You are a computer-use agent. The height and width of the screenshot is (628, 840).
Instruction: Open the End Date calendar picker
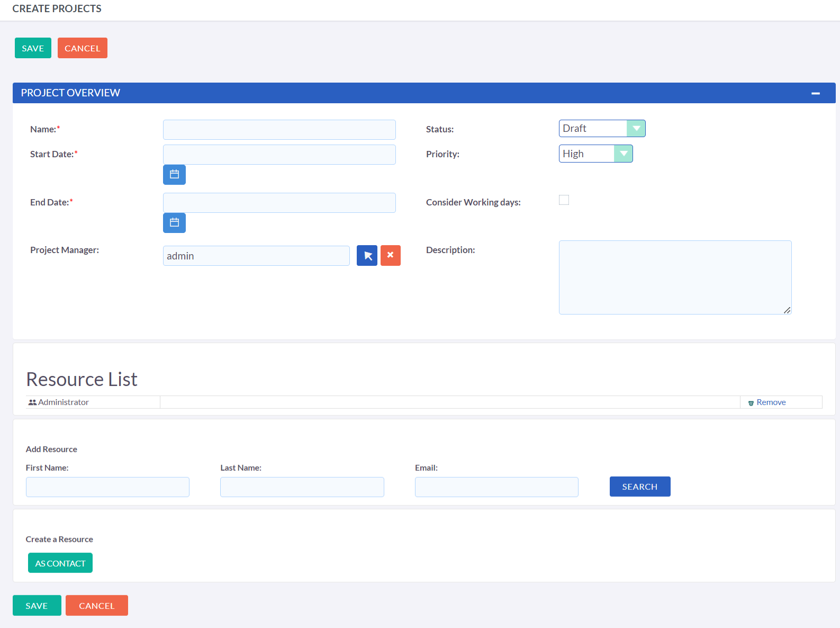point(174,223)
